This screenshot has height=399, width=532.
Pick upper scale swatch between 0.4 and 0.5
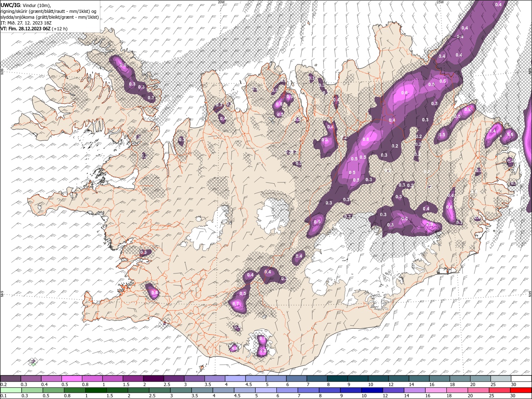tap(52, 378)
